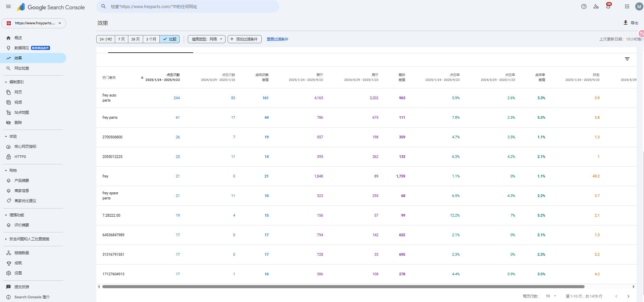The width and height of the screenshot is (644, 302).
Task: Open the hamburger main menu
Action: [x=8, y=7]
